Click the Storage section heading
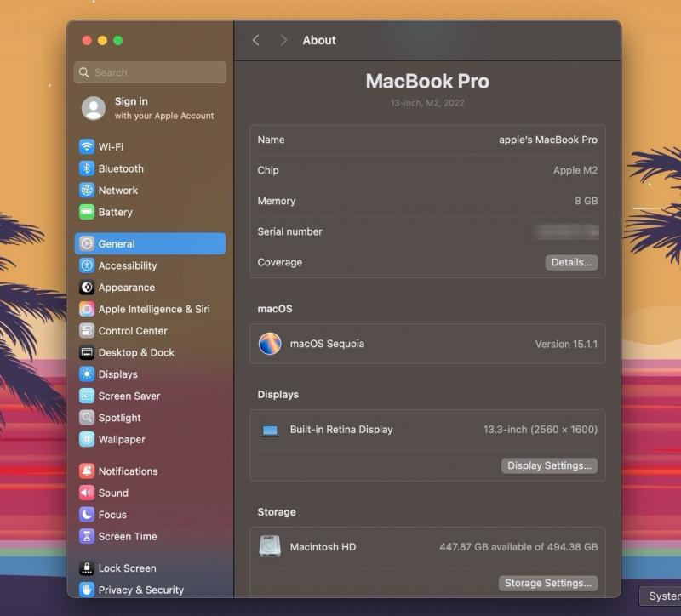 coord(276,512)
